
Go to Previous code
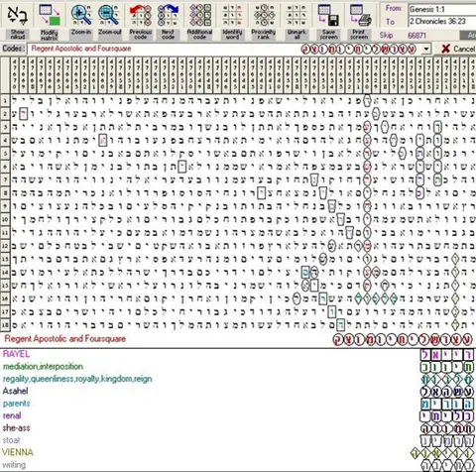(x=141, y=15)
